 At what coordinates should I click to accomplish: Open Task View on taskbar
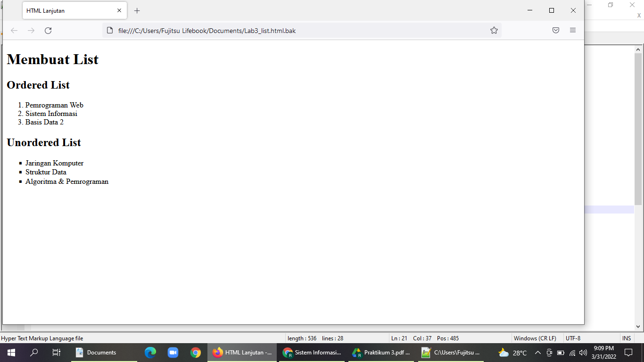[57, 353]
